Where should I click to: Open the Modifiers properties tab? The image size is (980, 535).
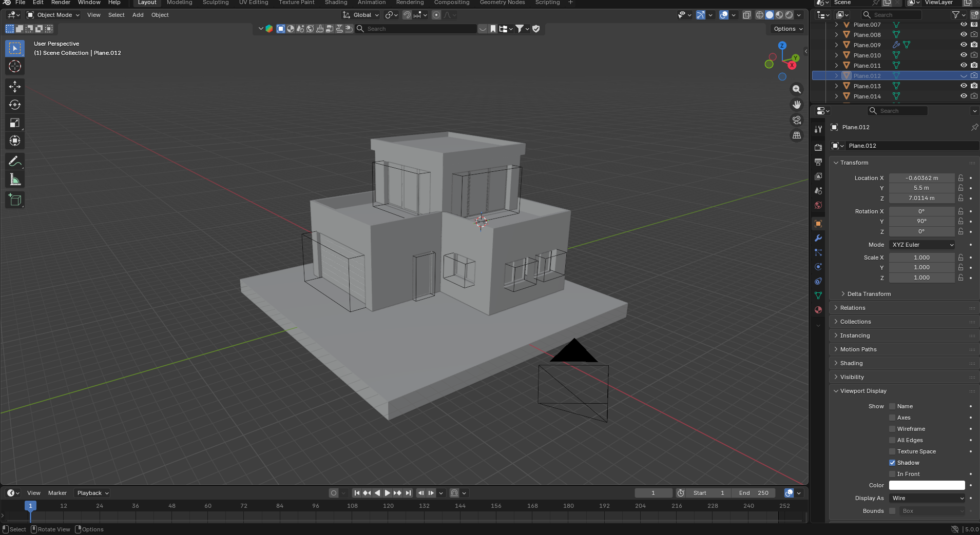[x=818, y=238]
